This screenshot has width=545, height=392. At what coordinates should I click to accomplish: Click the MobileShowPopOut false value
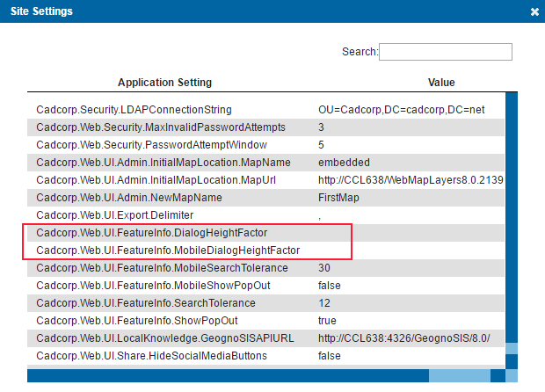click(331, 286)
